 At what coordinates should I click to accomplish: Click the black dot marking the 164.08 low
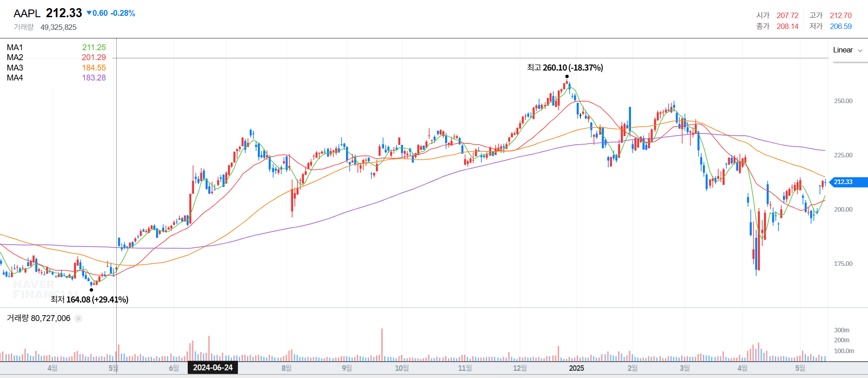[x=91, y=290]
